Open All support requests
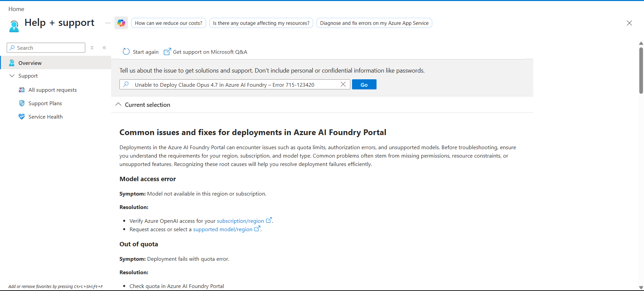Screen dimensions: 644x291 [x=53, y=90]
